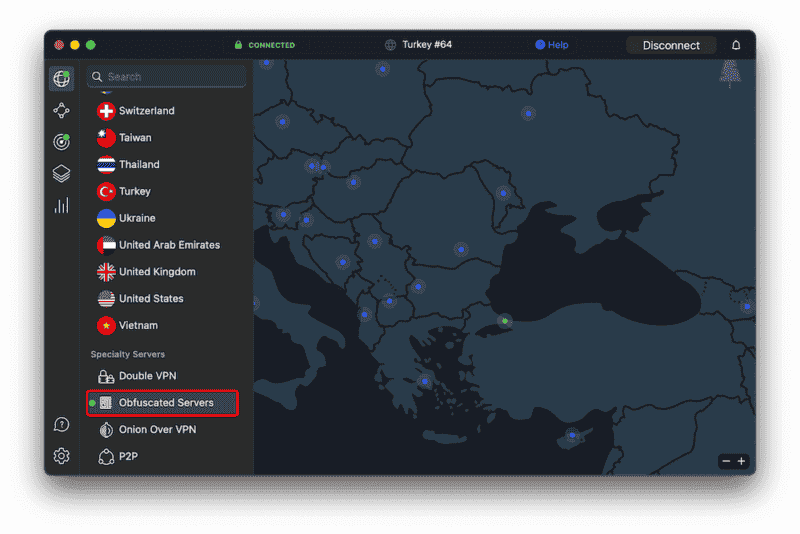Click the Greece server dot on map
800x534 pixels.
click(x=424, y=381)
